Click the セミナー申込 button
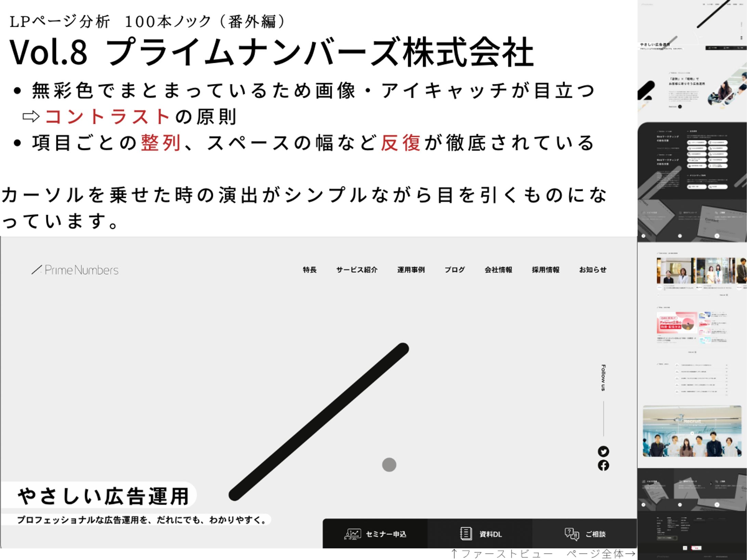The width and height of the screenshot is (747, 560). pyautogui.click(x=375, y=534)
